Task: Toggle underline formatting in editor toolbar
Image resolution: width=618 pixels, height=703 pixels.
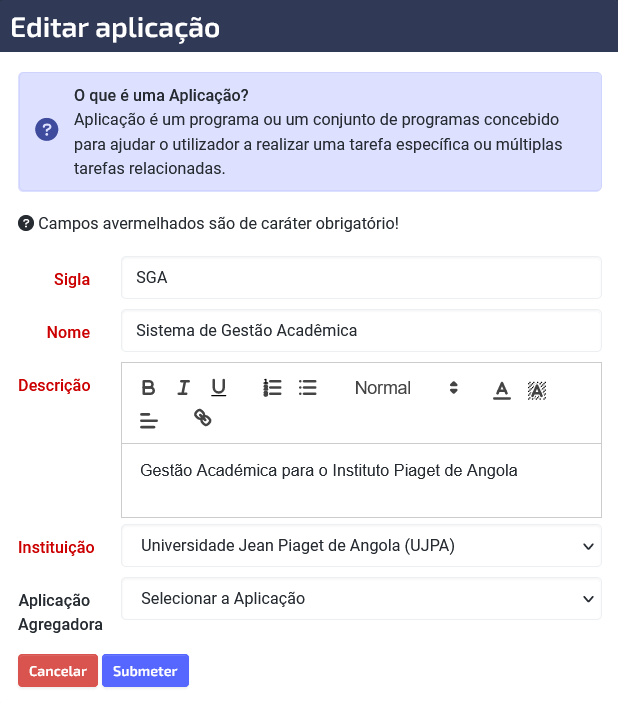Action: [218, 388]
